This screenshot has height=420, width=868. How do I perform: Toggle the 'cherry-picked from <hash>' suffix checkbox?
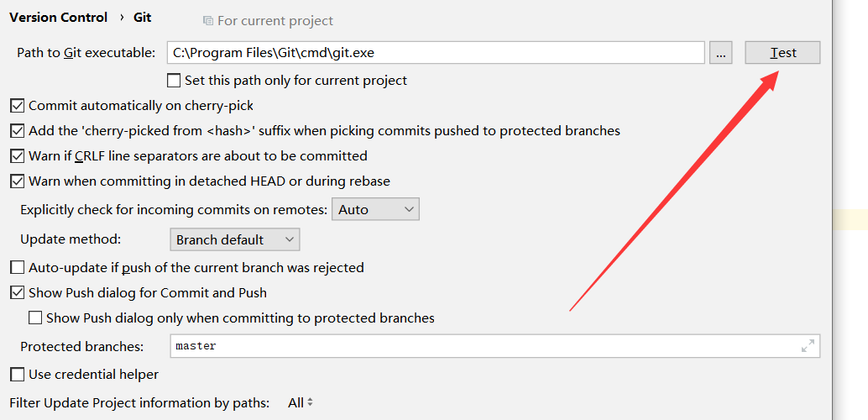17,131
